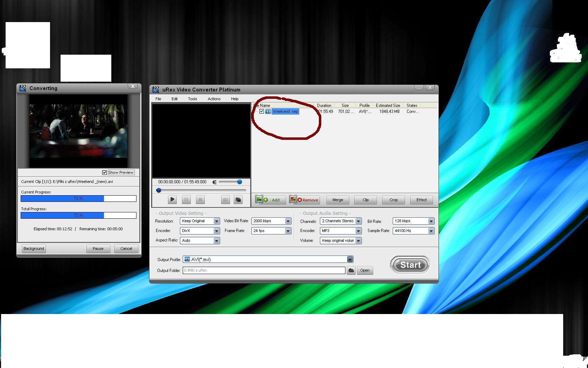The width and height of the screenshot is (588, 368).
Task: Open the audio Encoder MP3 dropdown
Action: pyautogui.click(x=358, y=231)
